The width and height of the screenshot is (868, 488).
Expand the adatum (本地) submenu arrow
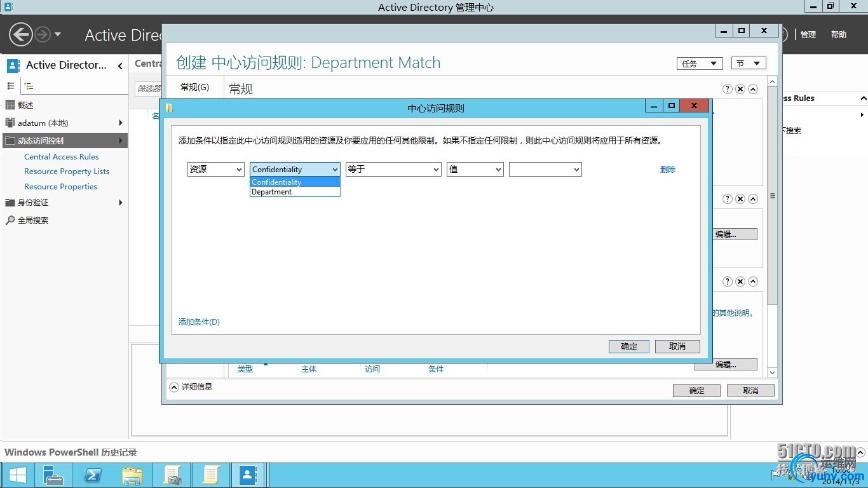tap(120, 123)
